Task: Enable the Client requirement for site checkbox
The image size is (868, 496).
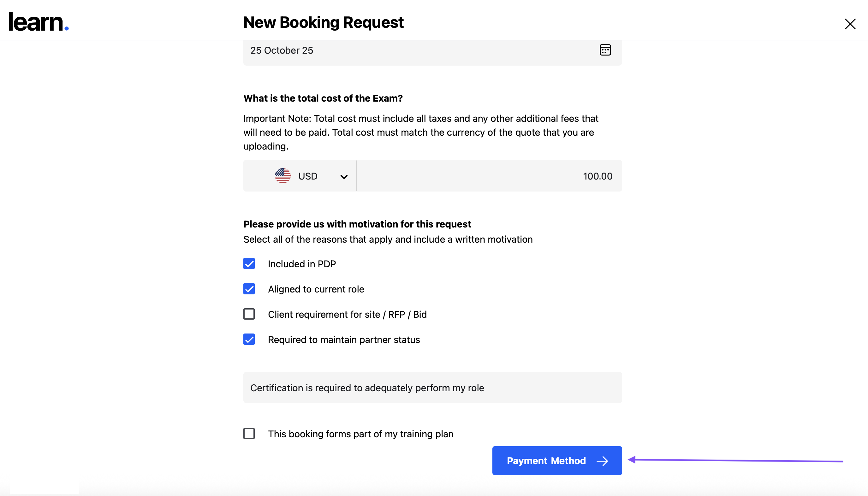Action: (x=249, y=314)
